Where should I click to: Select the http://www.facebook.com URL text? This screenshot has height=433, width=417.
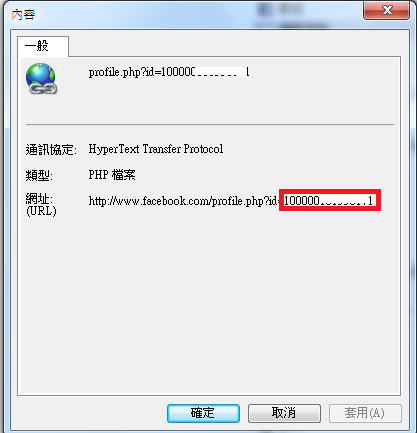pos(183,201)
